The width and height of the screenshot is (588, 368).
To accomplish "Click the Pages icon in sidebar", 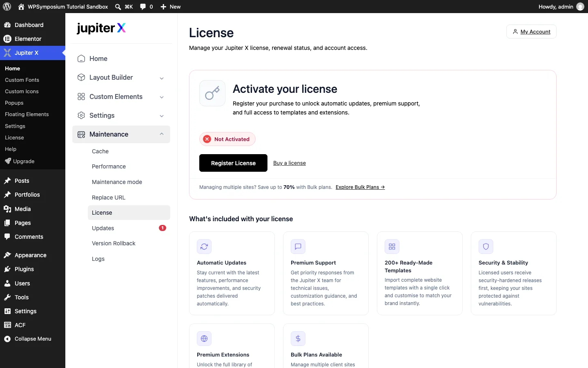I will point(7,223).
